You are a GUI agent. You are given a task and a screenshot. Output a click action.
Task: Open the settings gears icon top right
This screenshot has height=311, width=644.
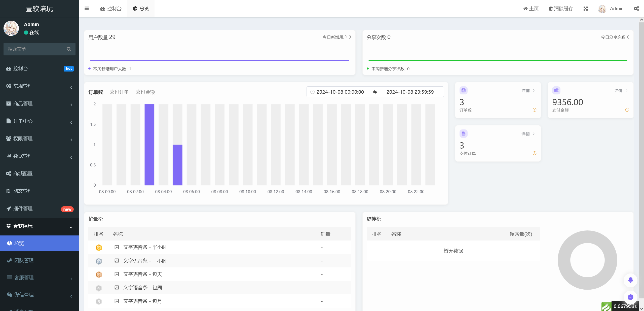pyautogui.click(x=636, y=9)
